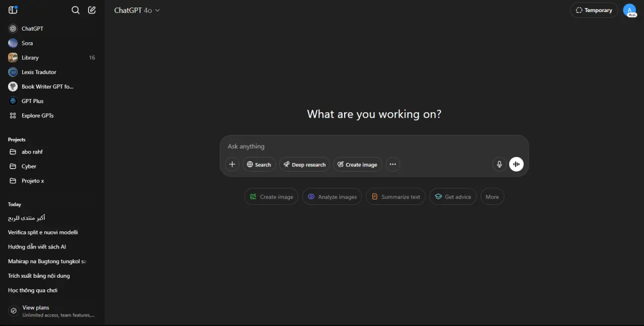
Task: Click the Cyber folder icon
Action: [13, 167]
